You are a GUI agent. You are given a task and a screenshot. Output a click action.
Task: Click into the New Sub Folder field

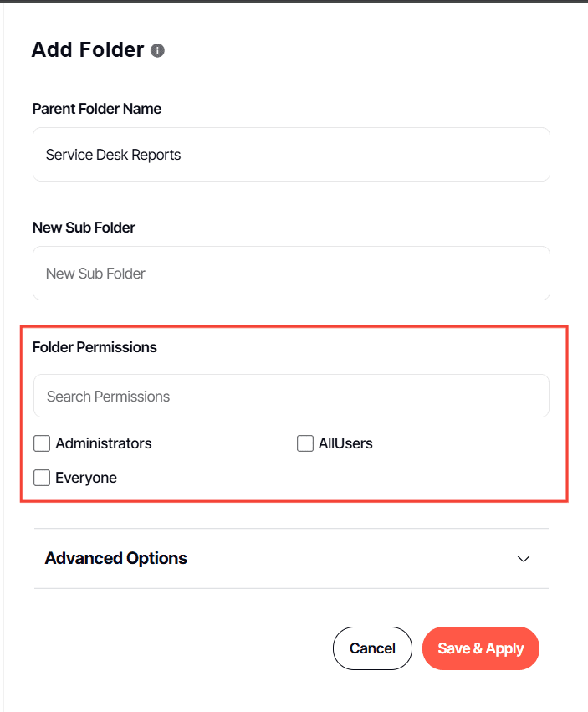pos(291,273)
